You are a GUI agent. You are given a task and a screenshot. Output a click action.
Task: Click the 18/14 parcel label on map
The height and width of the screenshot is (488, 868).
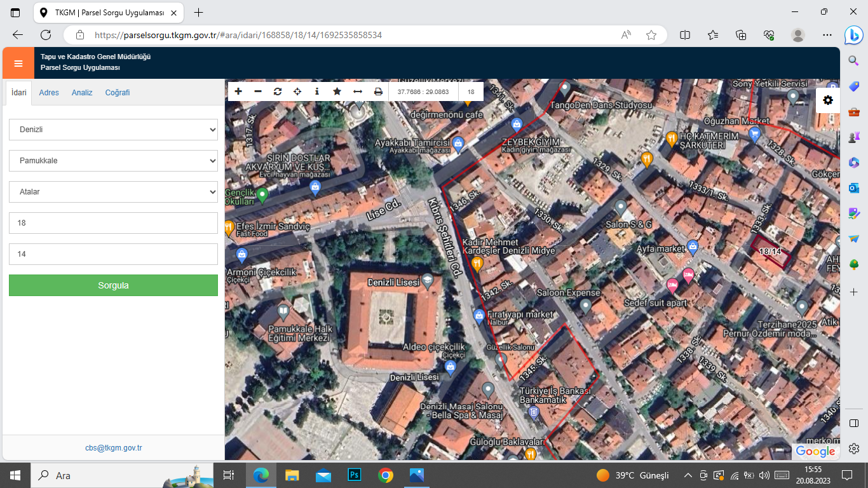point(771,252)
